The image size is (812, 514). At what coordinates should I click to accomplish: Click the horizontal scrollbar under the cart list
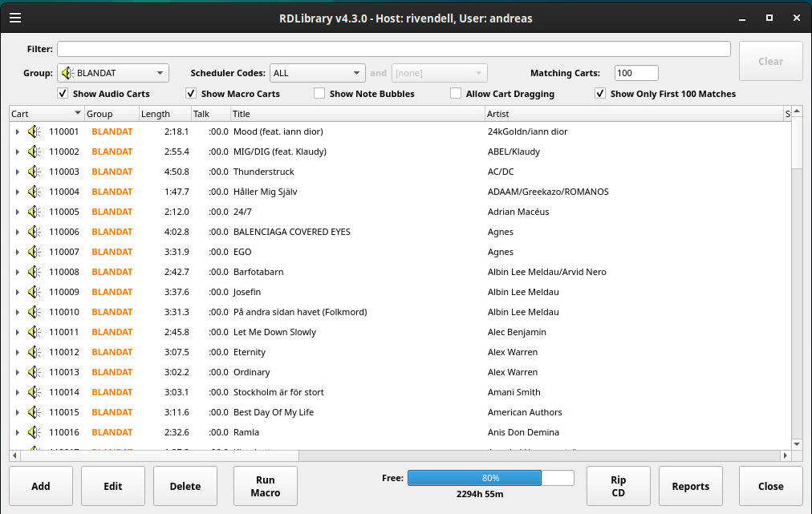pos(400,455)
